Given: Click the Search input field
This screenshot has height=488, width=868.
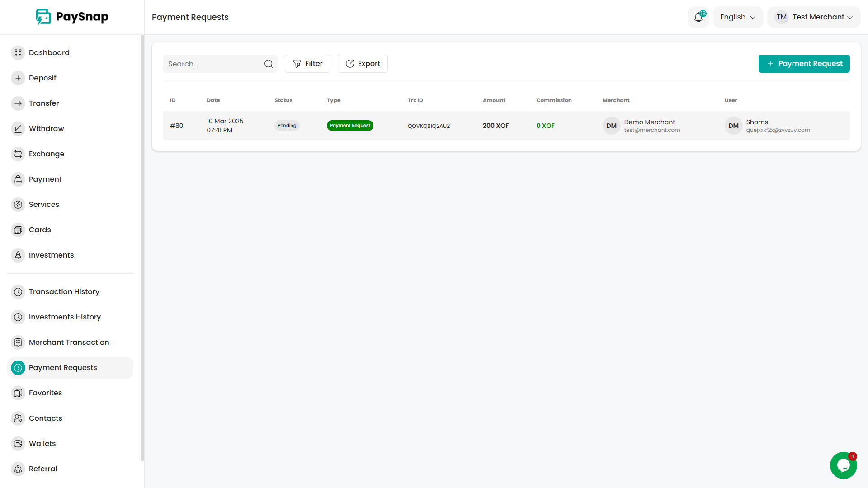Looking at the screenshot, I should pyautogui.click(x=212, y=64).
